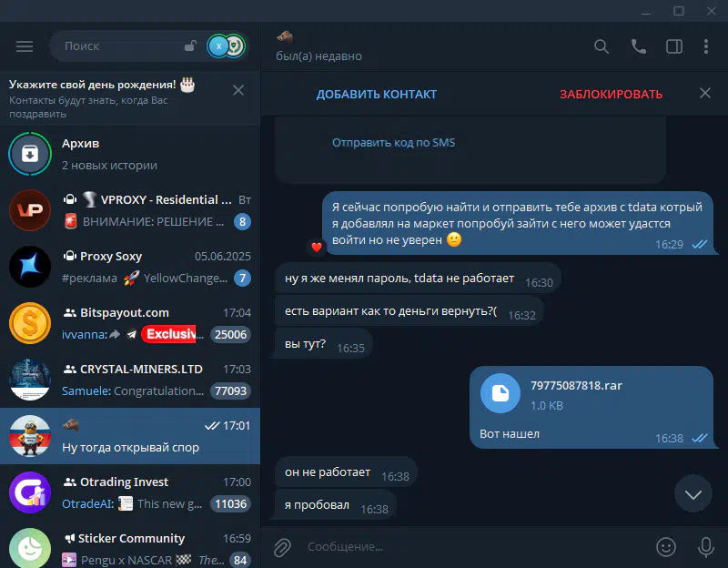Toggle the right sidebar info panel
The width and height of the screenshot is (728, 568).
[674, 46]
